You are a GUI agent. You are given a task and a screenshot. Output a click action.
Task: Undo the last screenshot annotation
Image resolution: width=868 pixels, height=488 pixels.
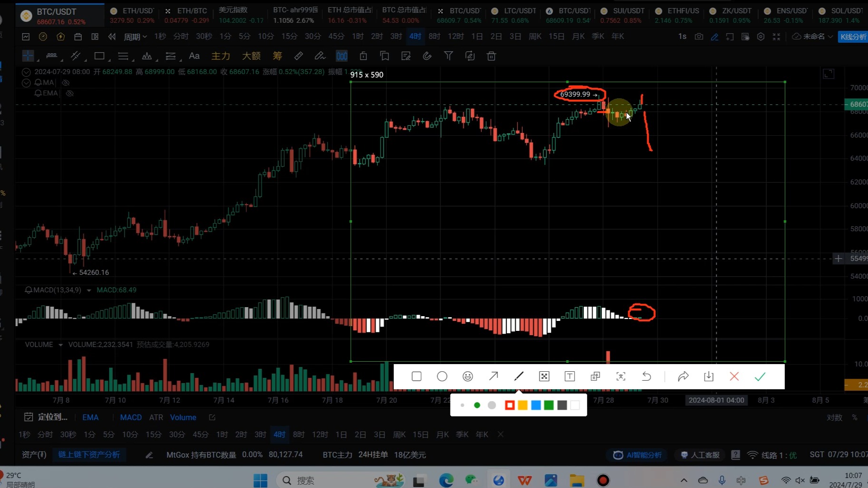click(x=647, y=376)
